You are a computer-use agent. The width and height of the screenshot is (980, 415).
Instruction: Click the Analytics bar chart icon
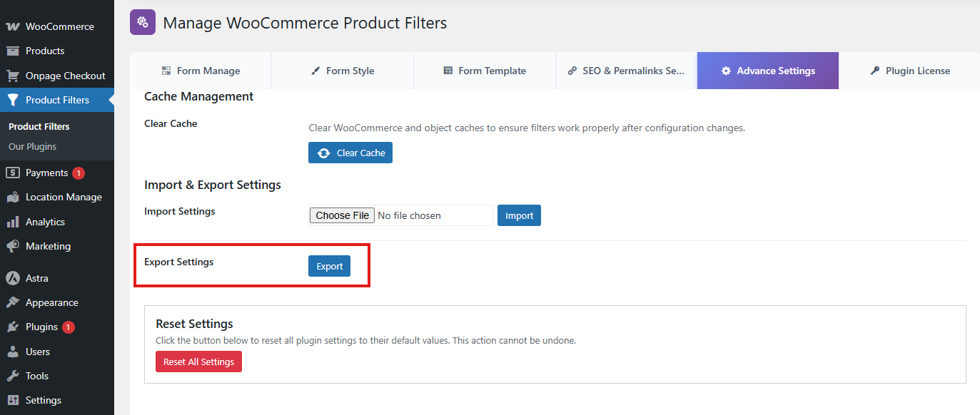click(x=13, y=222)
